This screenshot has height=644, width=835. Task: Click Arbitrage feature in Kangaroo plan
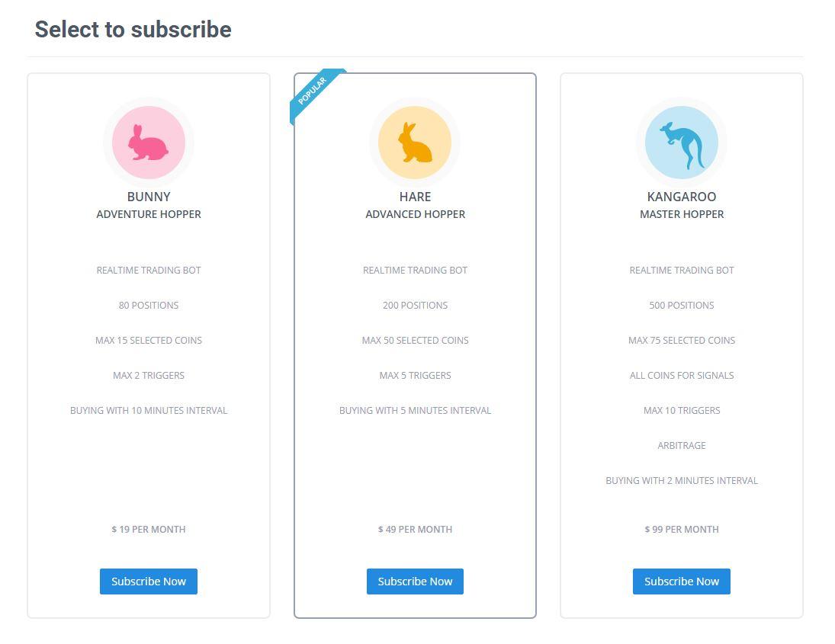[682, 446]
